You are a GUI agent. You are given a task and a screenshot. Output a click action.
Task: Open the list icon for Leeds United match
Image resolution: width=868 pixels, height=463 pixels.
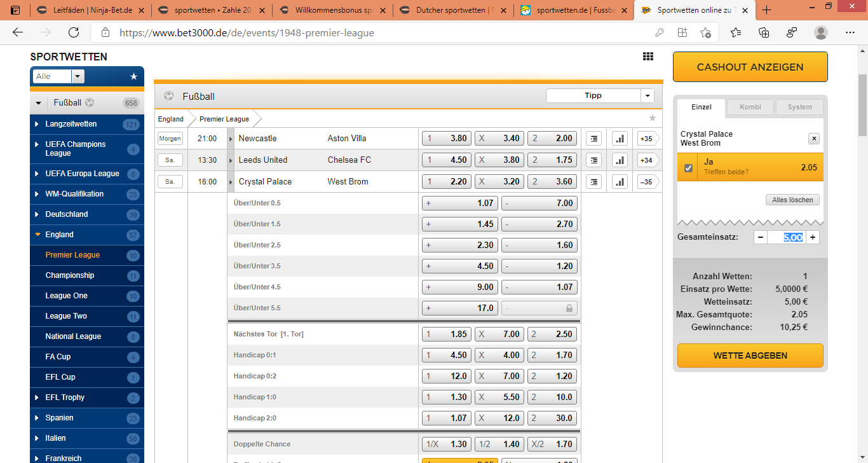(593, 160)
